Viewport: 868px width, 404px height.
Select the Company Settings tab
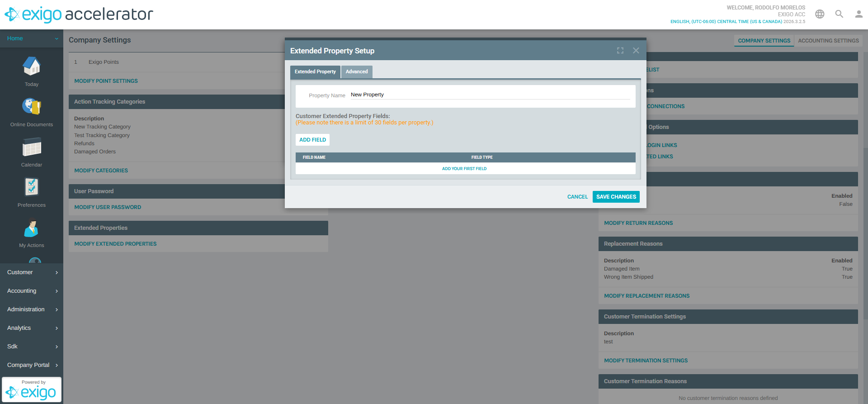pos(764,41)
